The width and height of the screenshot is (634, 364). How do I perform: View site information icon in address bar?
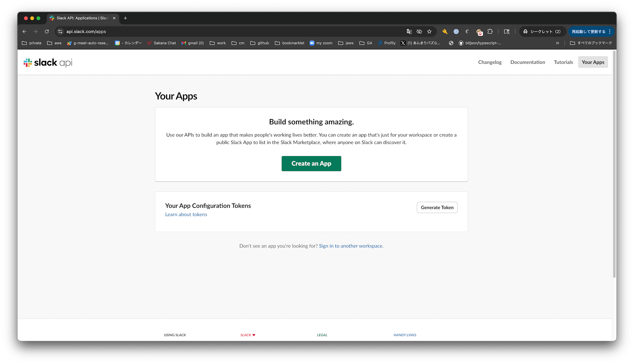60,31
